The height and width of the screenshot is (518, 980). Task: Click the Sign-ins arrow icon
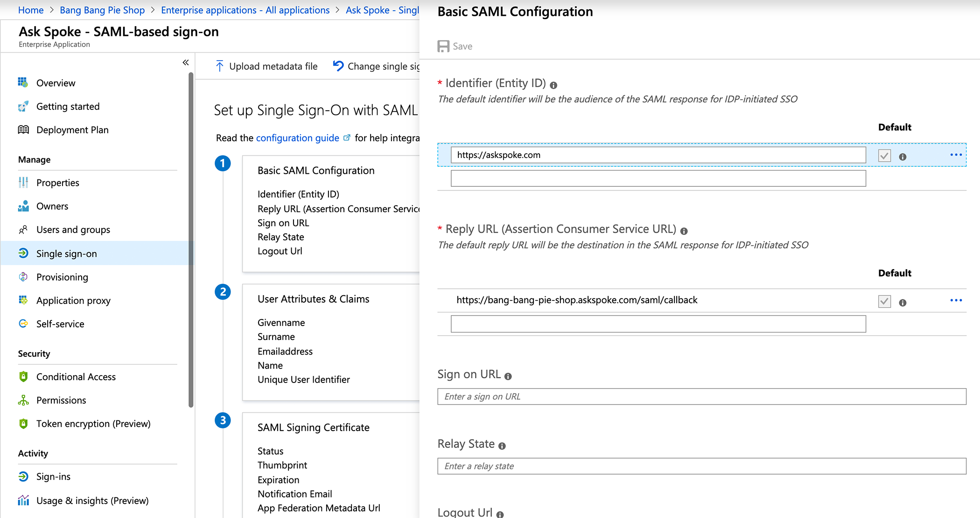coord(23,476)
